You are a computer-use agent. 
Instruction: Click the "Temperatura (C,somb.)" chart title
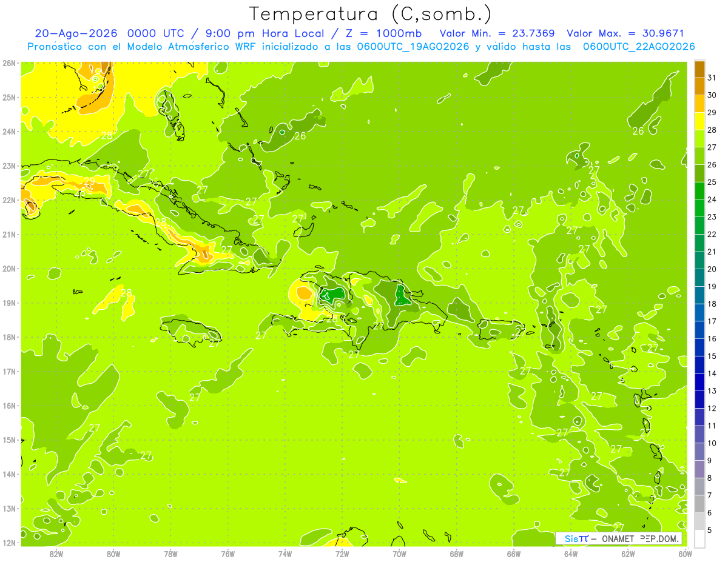[371, 14]
